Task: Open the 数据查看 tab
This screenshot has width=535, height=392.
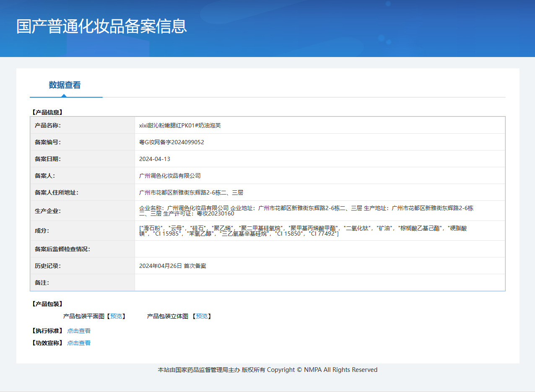Action: point(65,85)
